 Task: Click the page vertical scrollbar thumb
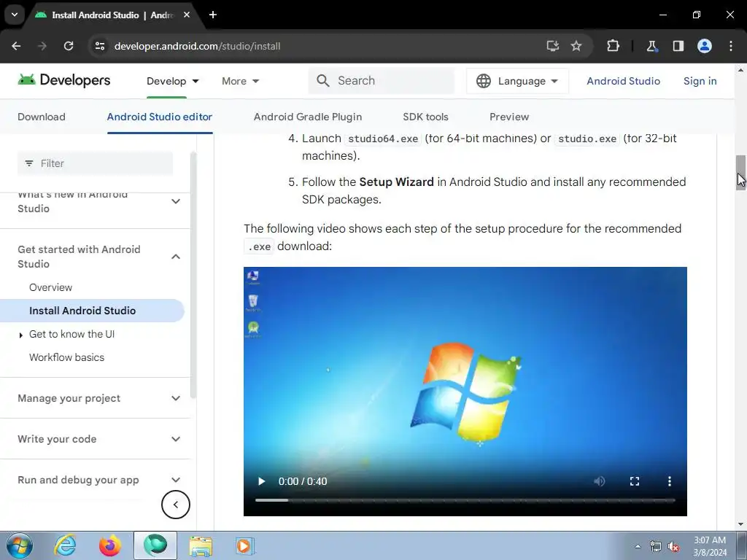tap(740, 172)
